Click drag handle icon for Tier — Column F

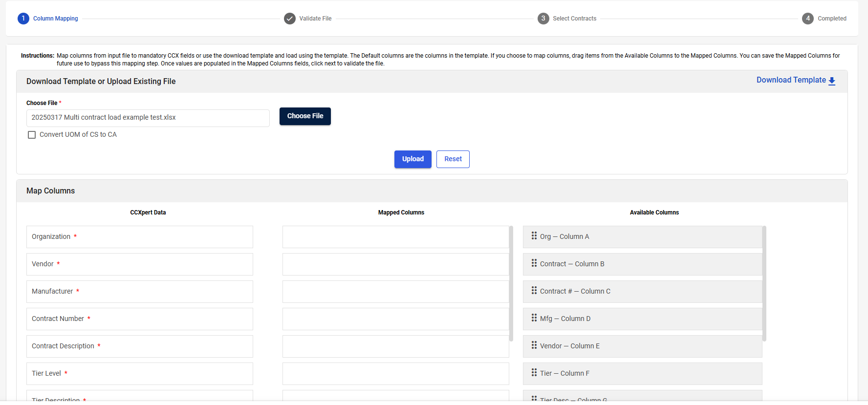pyautogui.click(x=534, y=373)
